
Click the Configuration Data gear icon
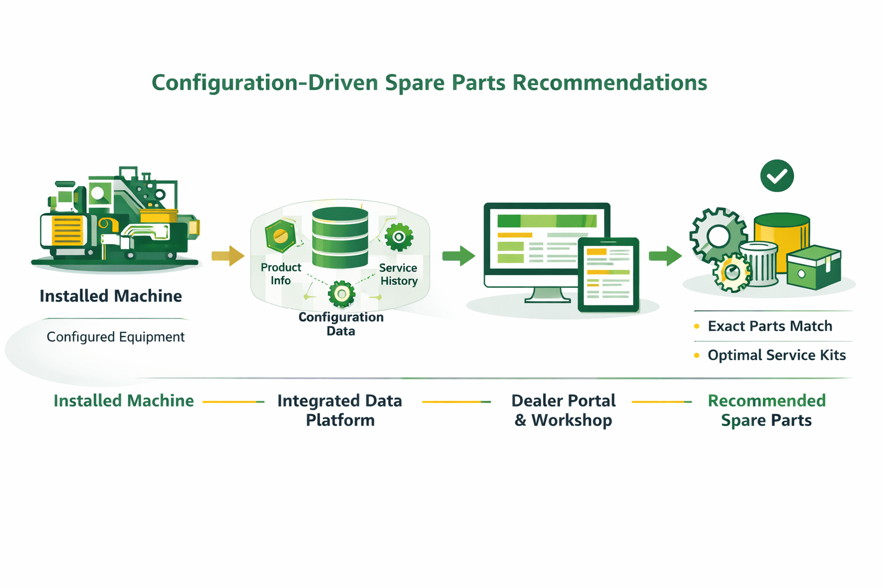coord(341,295)
